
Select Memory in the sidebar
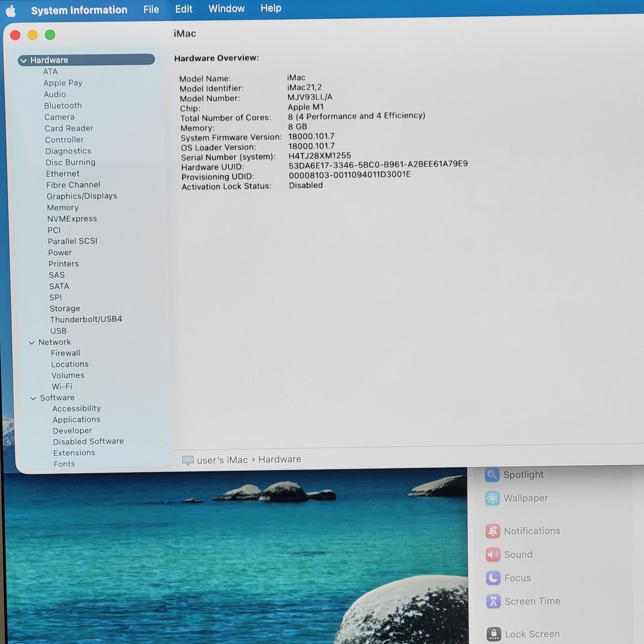63,208
